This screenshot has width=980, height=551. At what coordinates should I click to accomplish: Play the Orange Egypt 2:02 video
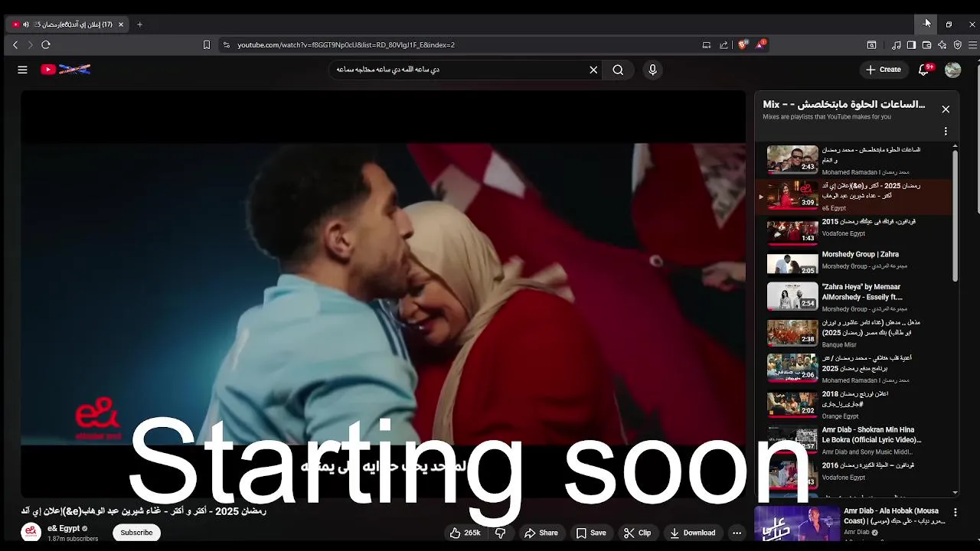coord(854,404)
